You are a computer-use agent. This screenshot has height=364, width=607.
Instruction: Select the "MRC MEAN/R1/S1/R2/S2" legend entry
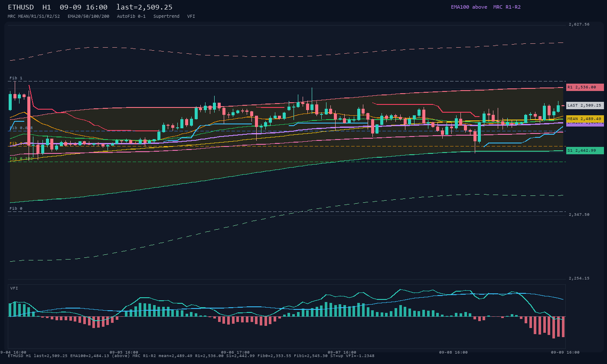[x=34, y=16]
